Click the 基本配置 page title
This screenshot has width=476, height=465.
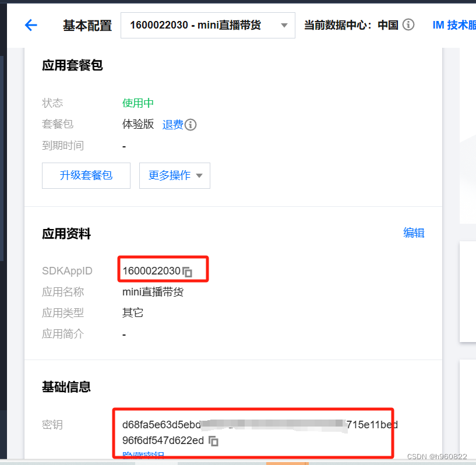pos(87,26)
